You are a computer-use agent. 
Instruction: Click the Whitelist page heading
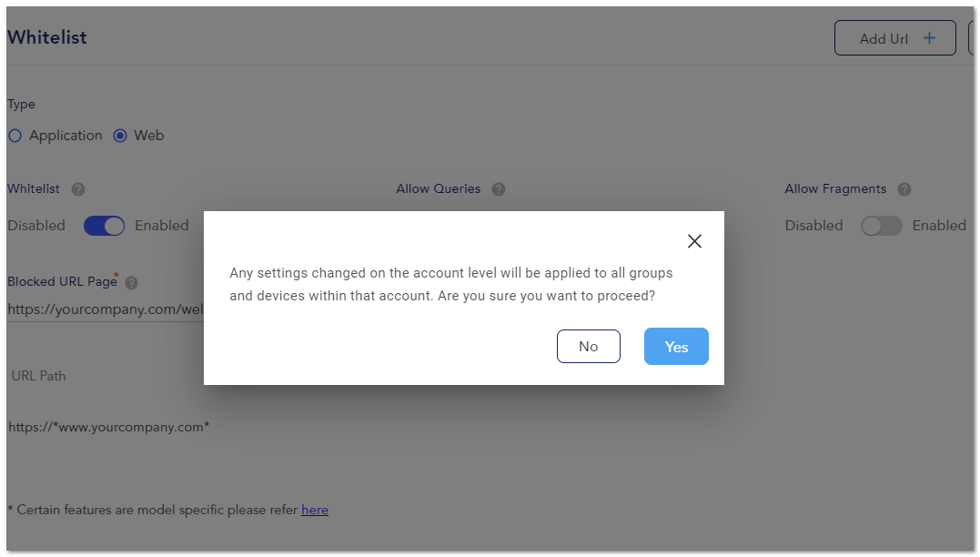47,37
